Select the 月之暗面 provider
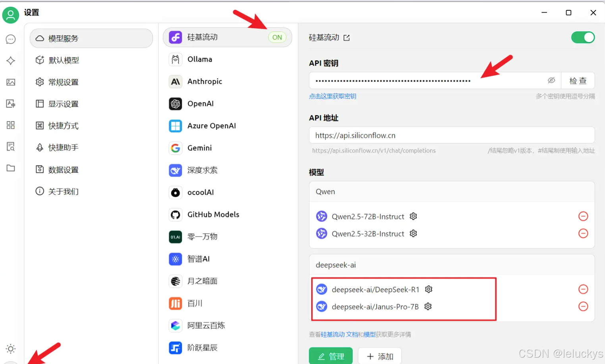This screenshot has height=364, width=605. tap(227, 281)
